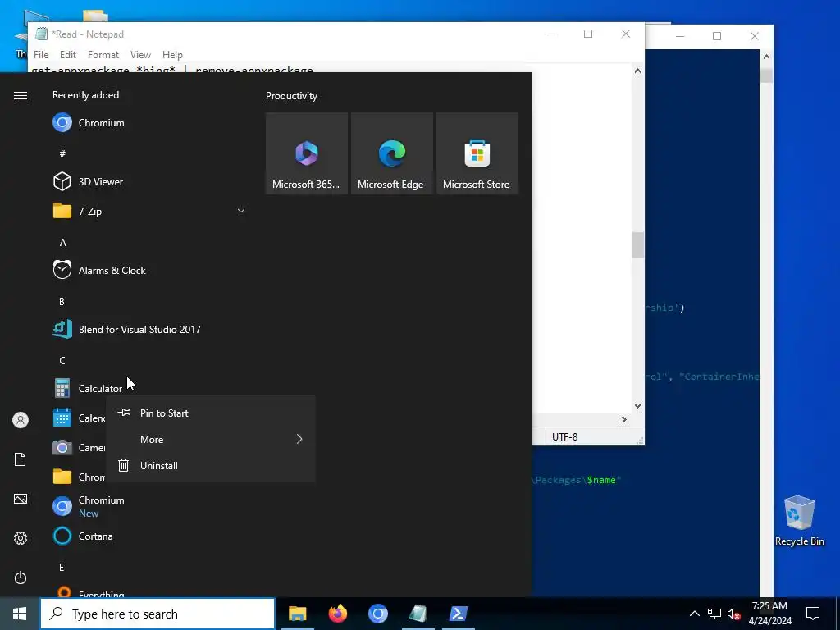The image size is (840, 630).
Task: Switch to PowerShell from taskbar
Action: point(458,614)
